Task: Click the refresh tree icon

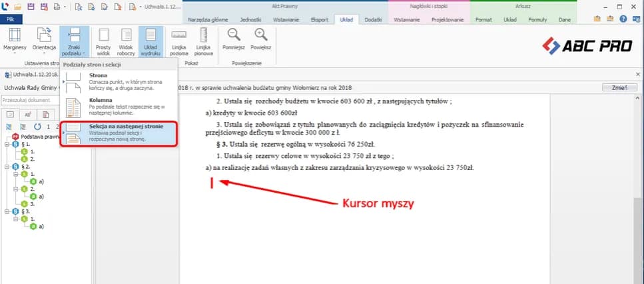Action: 37,127
